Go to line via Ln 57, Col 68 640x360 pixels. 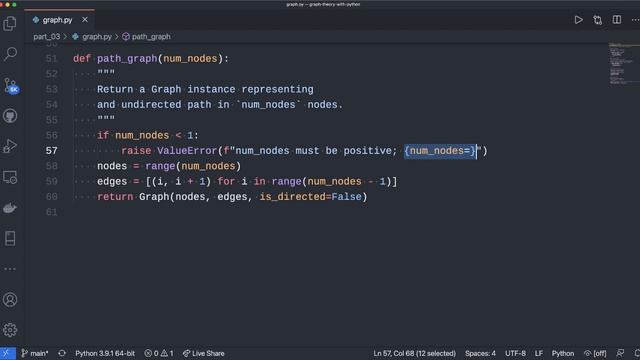(x=414, y=353)
